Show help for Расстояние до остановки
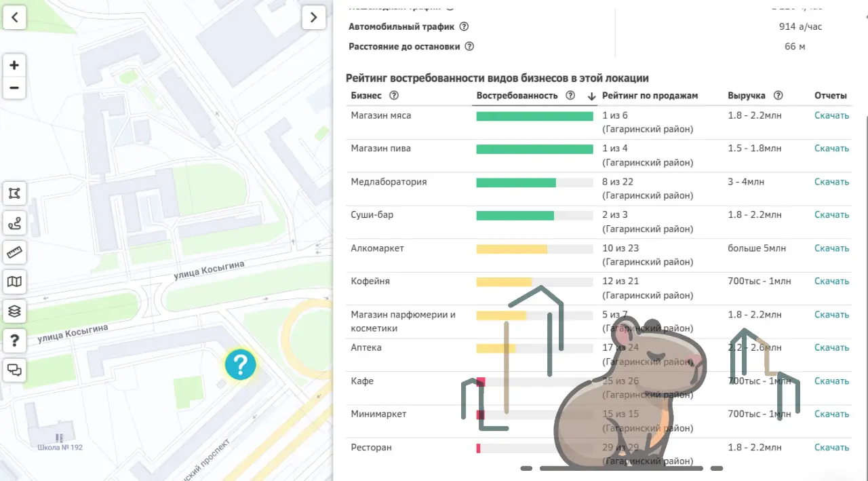 469,47
